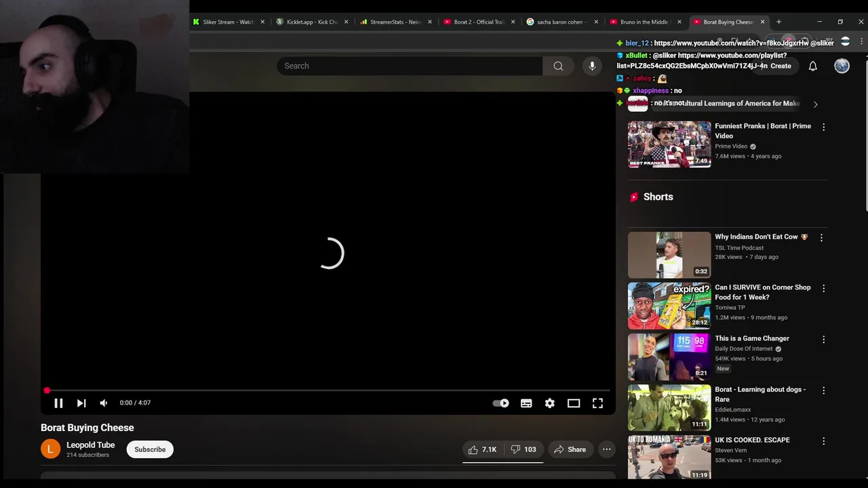Viewport: 868px width, 488px height.
Task: Dislike the video (103)
Action: [524, 449]
